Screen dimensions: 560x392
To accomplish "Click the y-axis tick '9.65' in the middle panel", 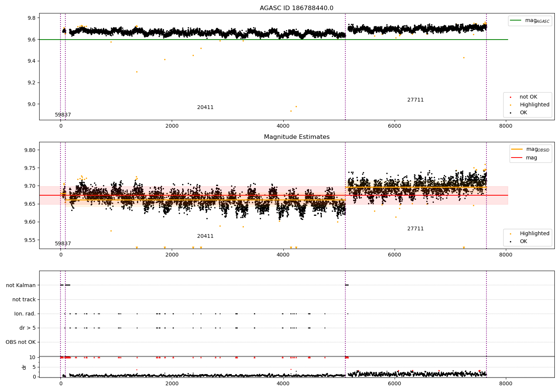I will [x=30, y=204].
